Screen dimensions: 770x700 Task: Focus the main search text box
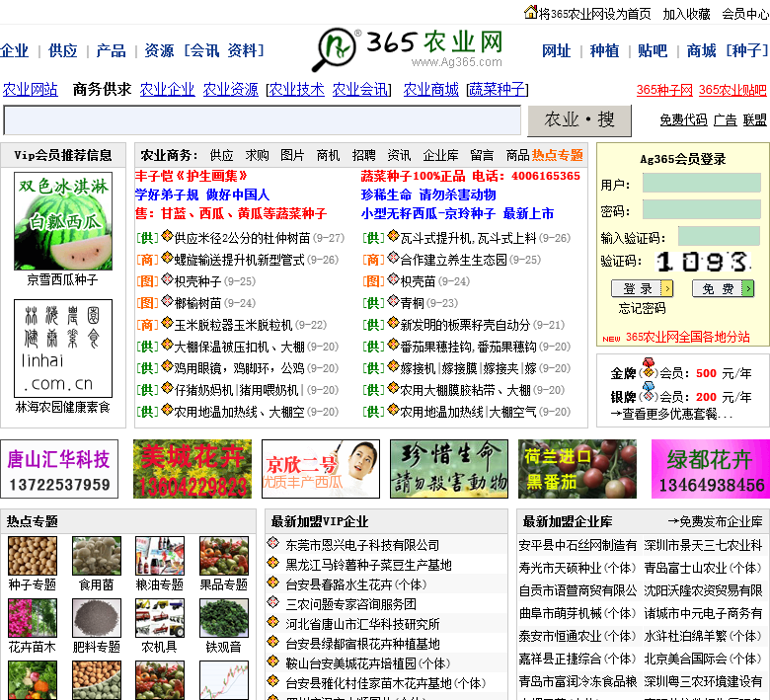[263, 120]
